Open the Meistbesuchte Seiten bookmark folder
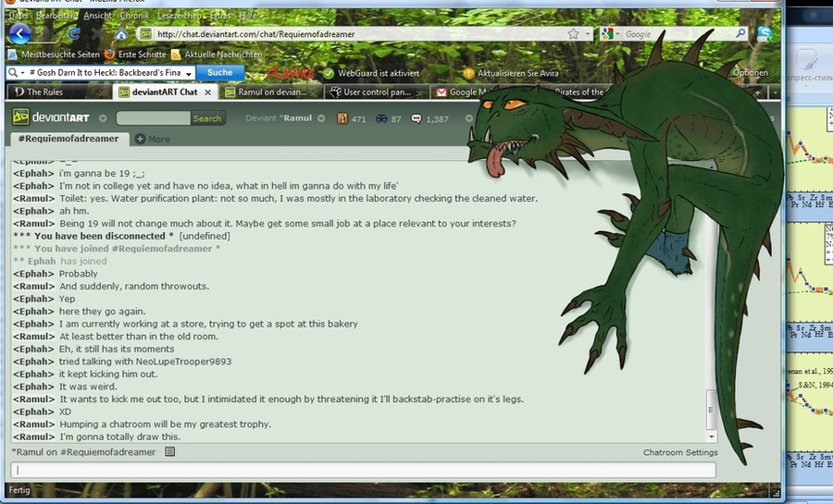This screenshot has width=833, height=504. (x=55, y=55)
